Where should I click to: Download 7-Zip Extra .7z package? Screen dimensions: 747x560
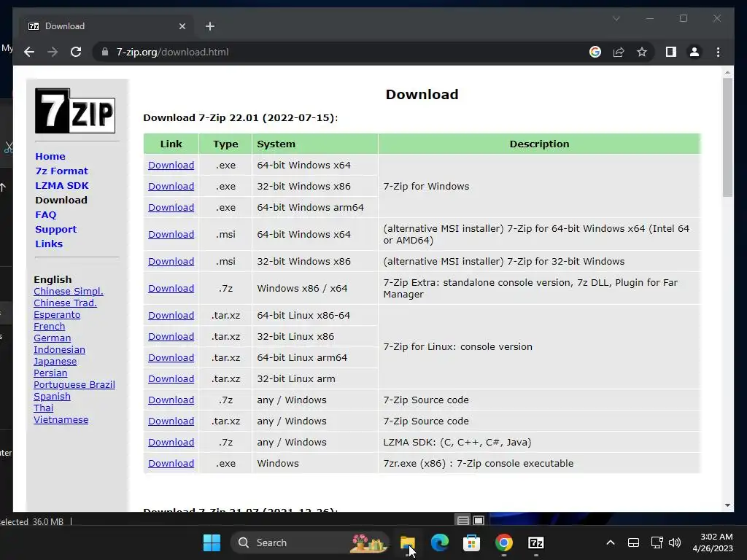pyautogui.click(x=171, y=289)
